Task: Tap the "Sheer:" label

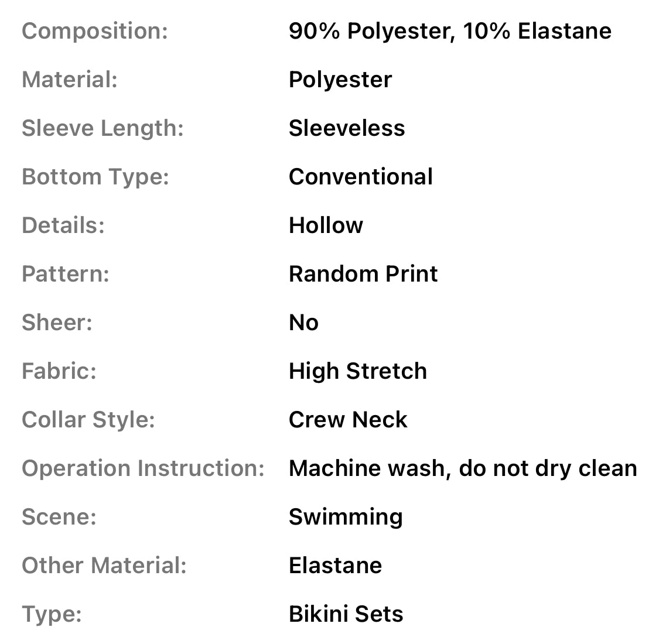Action: [57, 323]
